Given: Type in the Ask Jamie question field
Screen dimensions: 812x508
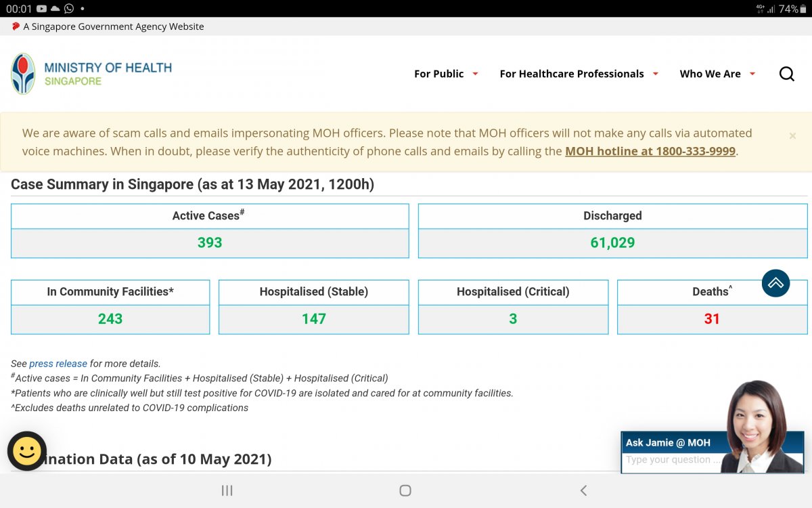Looking at the screenshot, I should 670,460.
